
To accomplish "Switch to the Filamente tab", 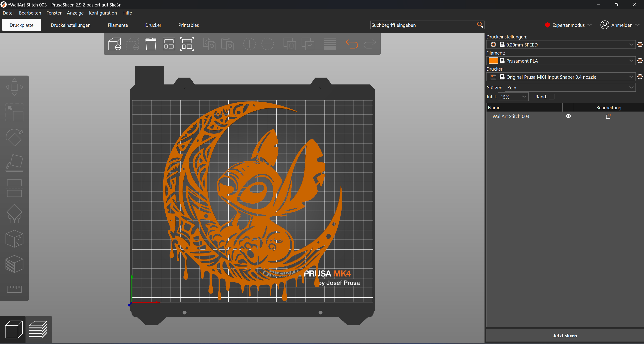I will tap(118, 25).
